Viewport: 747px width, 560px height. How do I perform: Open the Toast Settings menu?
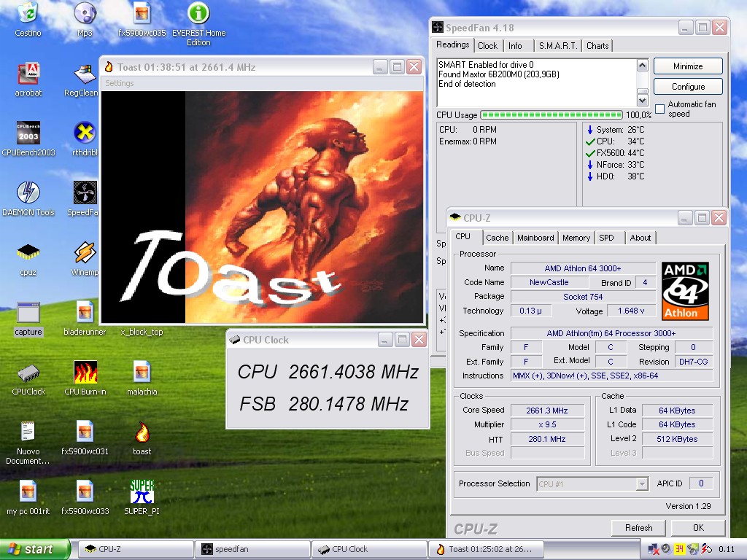click(120, 83)
